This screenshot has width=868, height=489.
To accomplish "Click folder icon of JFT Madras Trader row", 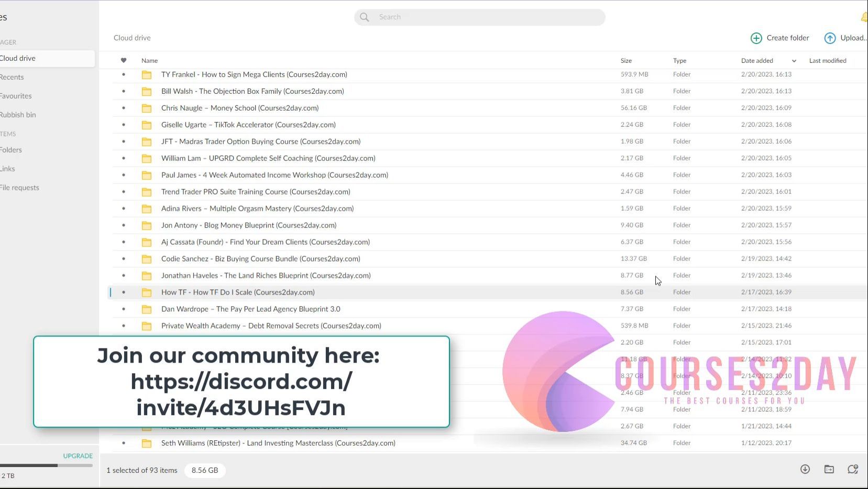I will (x=147, y=142).
